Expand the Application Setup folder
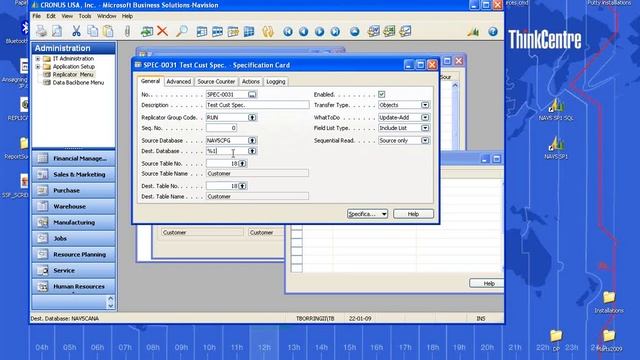Image resolution: width=640 pixels, height=360 pixels. pos(38,67)
